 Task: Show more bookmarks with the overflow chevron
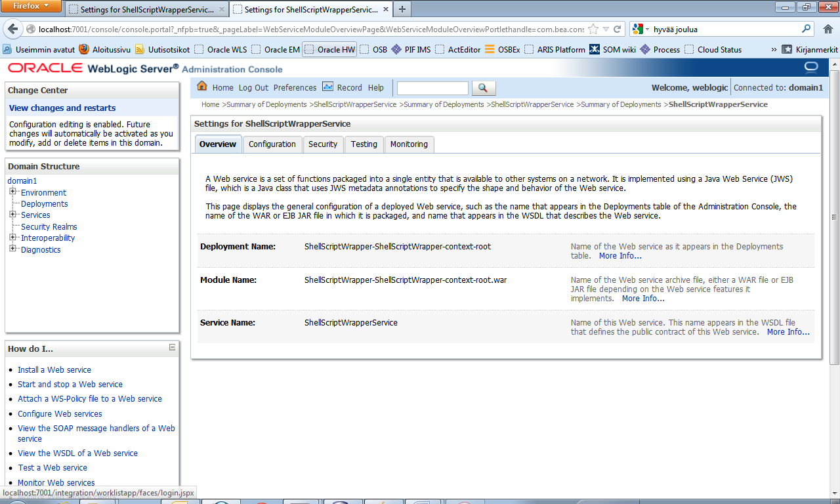tap(774, 49)
